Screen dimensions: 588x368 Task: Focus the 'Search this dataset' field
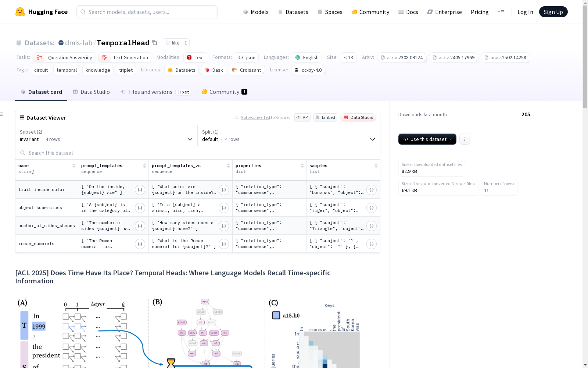click(x=198, y=153)
